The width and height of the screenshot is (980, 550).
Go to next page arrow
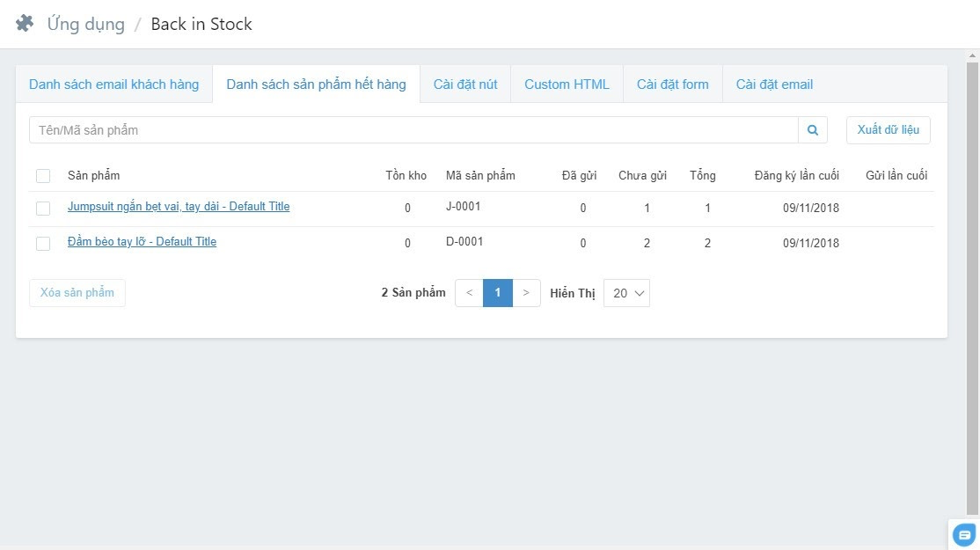[526, 293]
